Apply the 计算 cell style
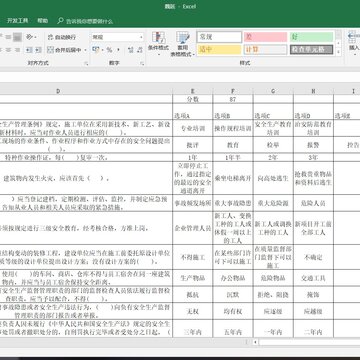This screenshot has height=360, width=360. click(265, 50)
